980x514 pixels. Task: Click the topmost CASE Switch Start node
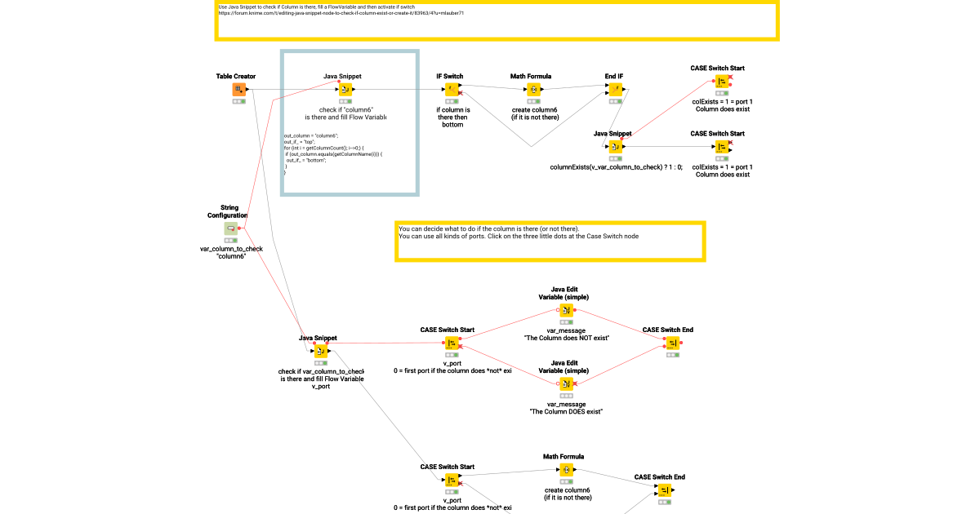pyautogui.click(x=722, y=82)
